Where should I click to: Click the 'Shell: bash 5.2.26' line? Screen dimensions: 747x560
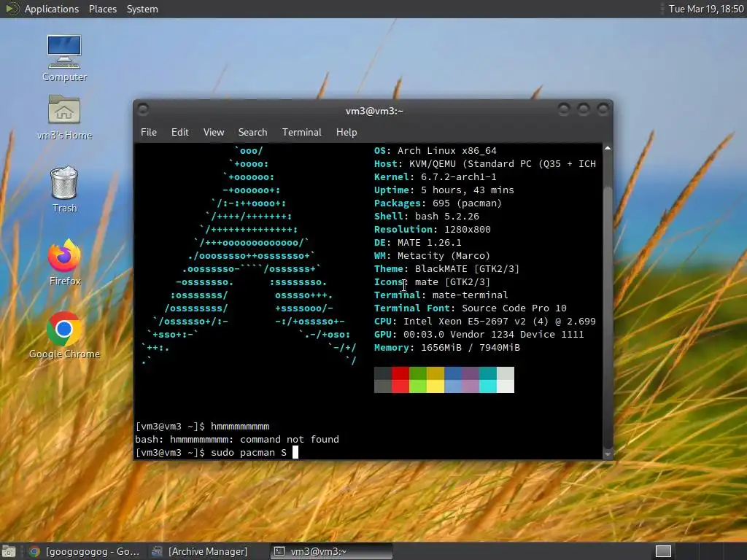click(x=426, y=216)
